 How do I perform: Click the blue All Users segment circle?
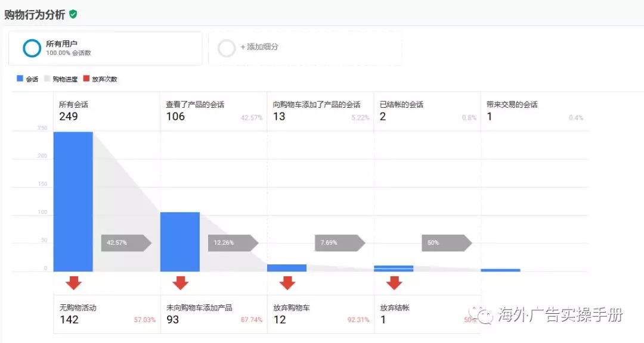[32, 48]
